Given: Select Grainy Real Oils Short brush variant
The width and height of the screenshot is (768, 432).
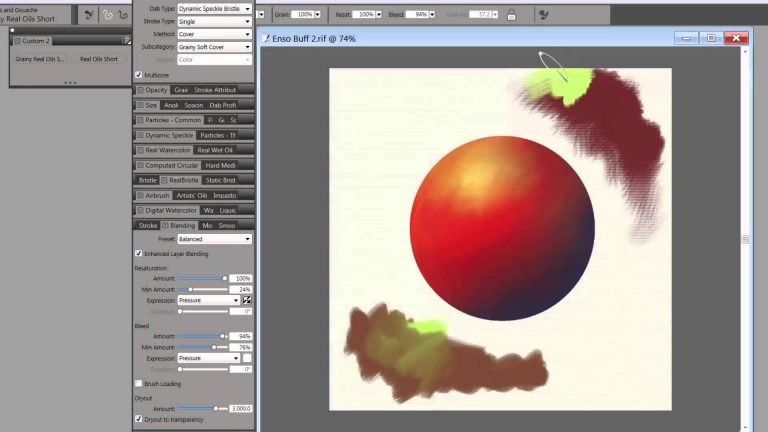Looking at the screenshot, I should (40, 59).
